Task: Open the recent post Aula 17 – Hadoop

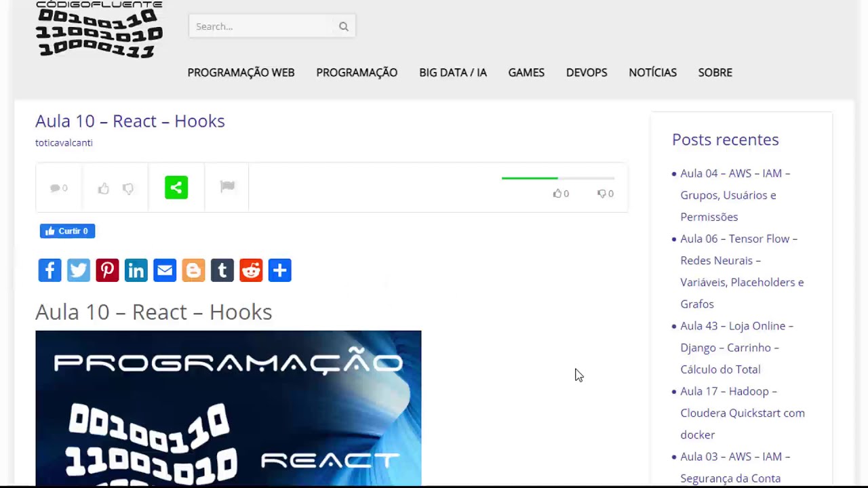Action: click(x=743, y=413)
